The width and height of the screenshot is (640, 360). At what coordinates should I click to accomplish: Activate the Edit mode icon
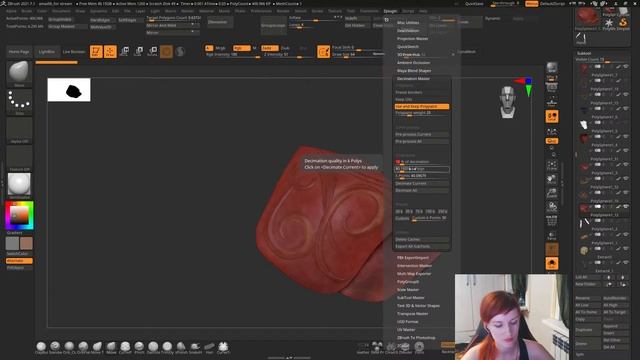[x=96, y=51]
